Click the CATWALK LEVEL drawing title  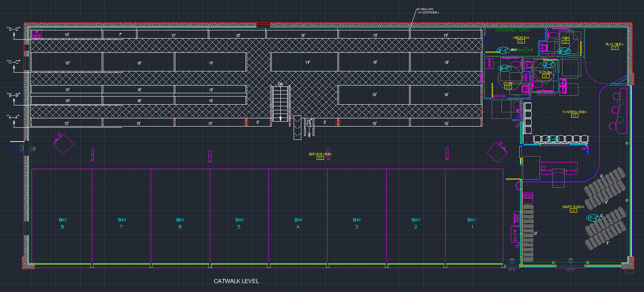click(236, 281)
